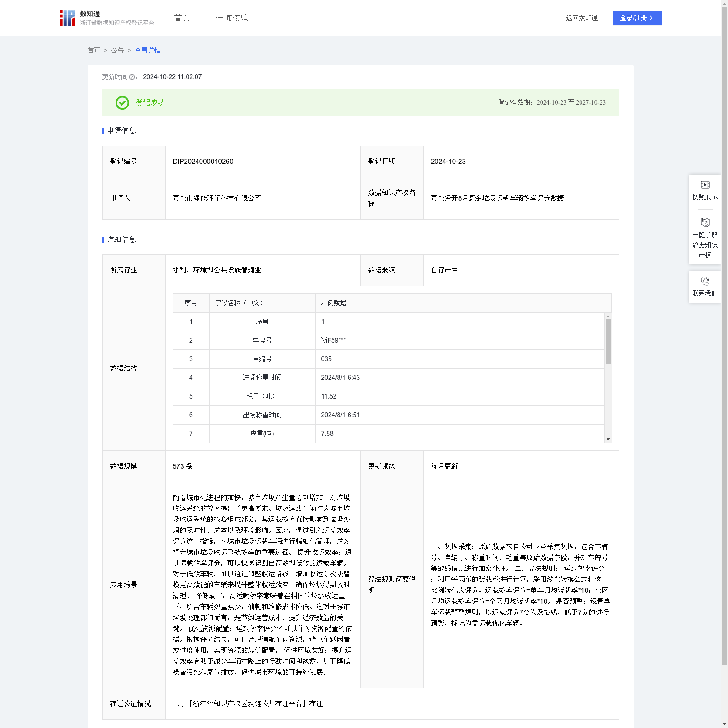Screen dimensions: 728x728
Task: Open 一键了解数据知识产权 guide icon
Action: (705, 222)
